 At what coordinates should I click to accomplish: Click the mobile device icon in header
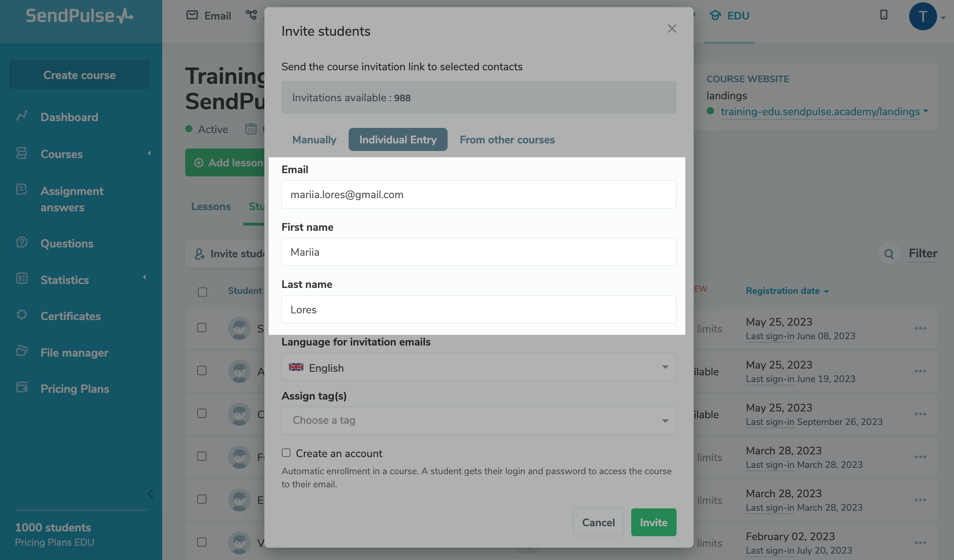(884, 15)
